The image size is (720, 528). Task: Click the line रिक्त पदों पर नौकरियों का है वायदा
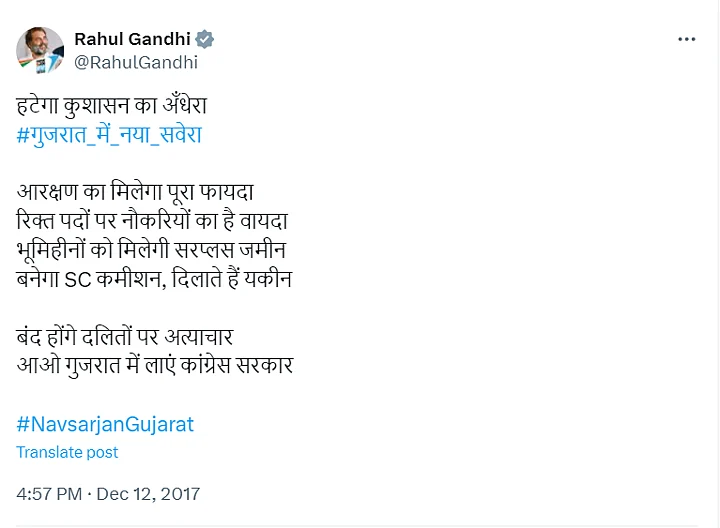153,218
